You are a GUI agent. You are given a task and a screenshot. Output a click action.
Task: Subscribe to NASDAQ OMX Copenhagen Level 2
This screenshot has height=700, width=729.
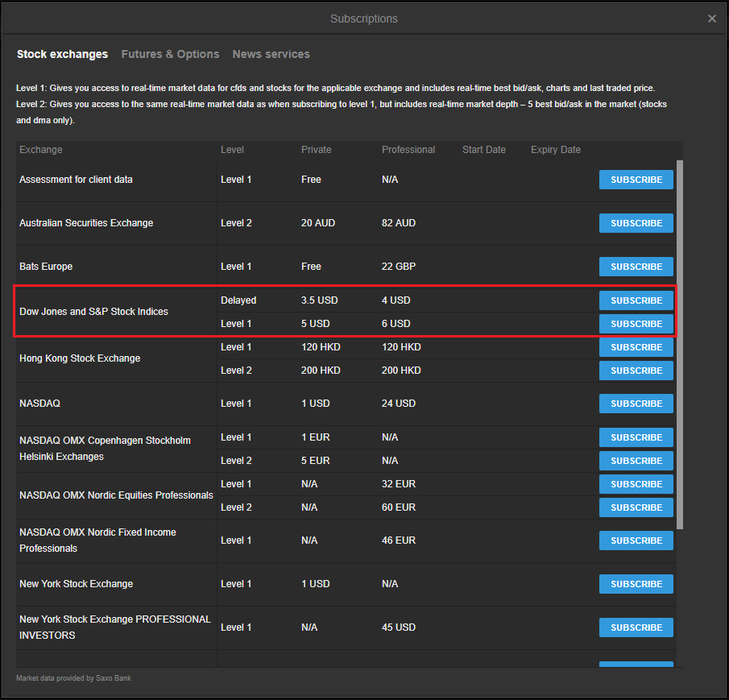[636, 461]
